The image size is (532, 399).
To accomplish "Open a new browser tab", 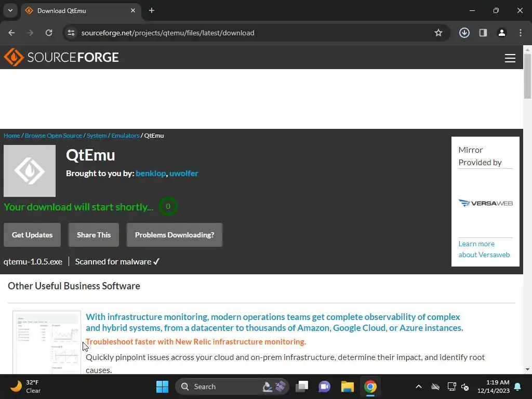I will (152, 10).
